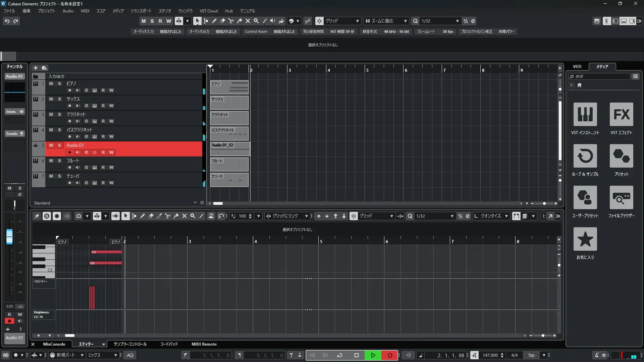Open VST Instruments media tile
Viewport: 644px width, 362px height.
point(585,114)
